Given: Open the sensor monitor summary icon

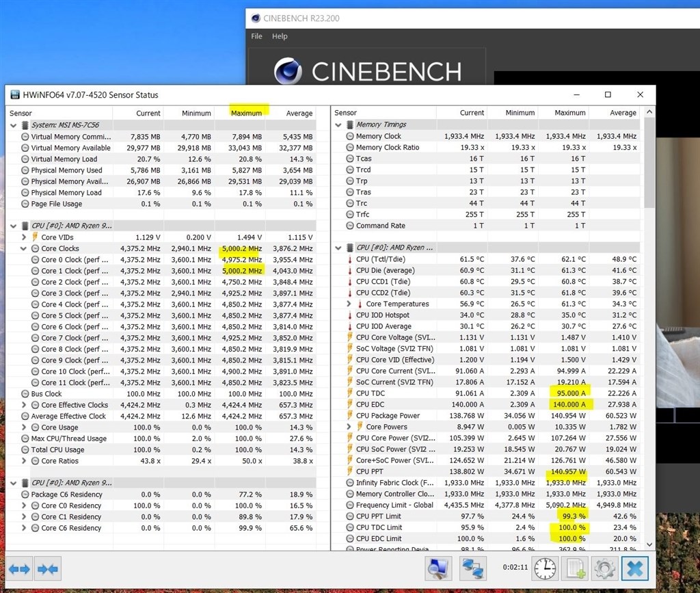Looking at the screenshot, I should tap(437, 569).
